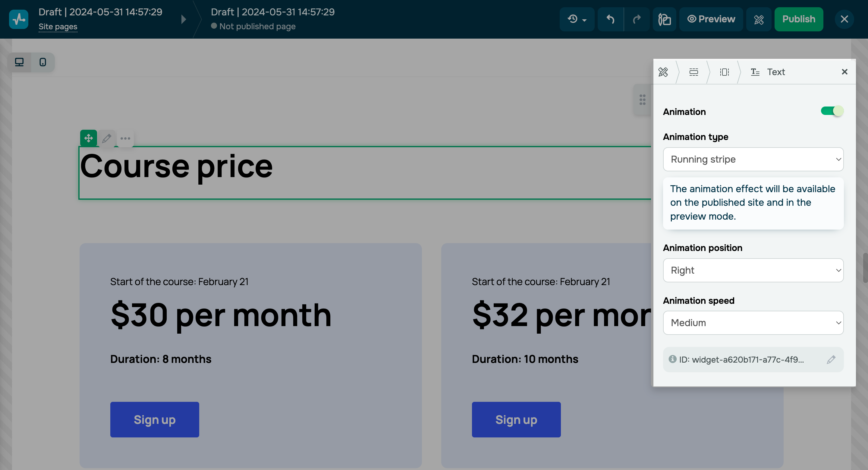Screen dimensions: 868x470
Task: Open the Site pages link
Action: (58, 26)
